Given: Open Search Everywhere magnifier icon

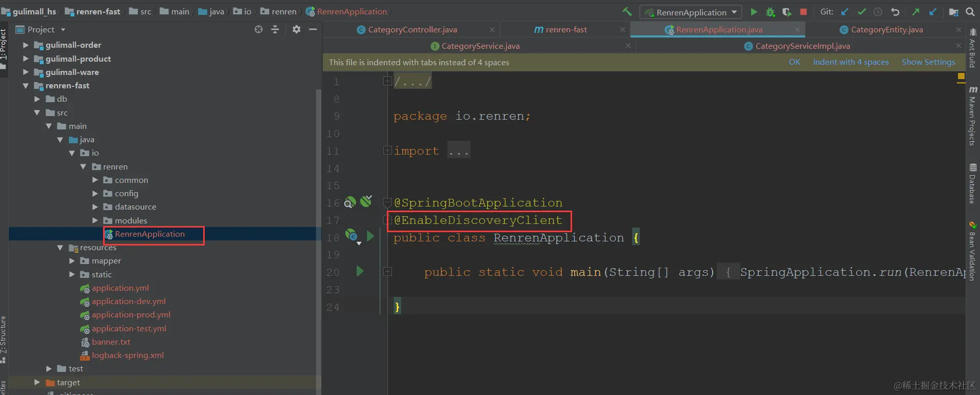Looking at the screenshot, I should (970, 12).
